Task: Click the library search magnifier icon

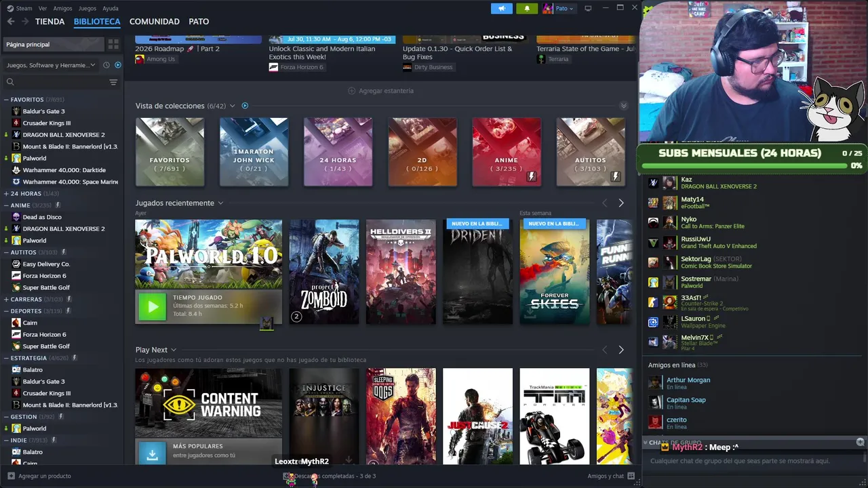Action: pyautogui.click(x=10, y=82)
